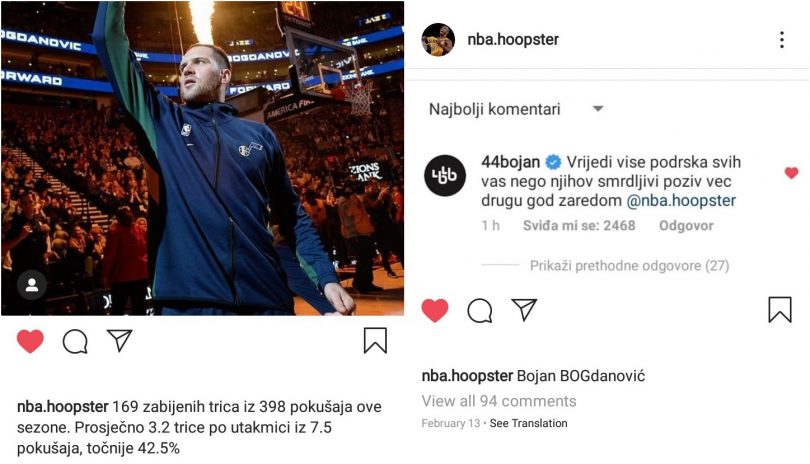This screenshot has height=464, width=810.
Task: Unlike the right post with the red heart
Action: click(x=435, y=311)
